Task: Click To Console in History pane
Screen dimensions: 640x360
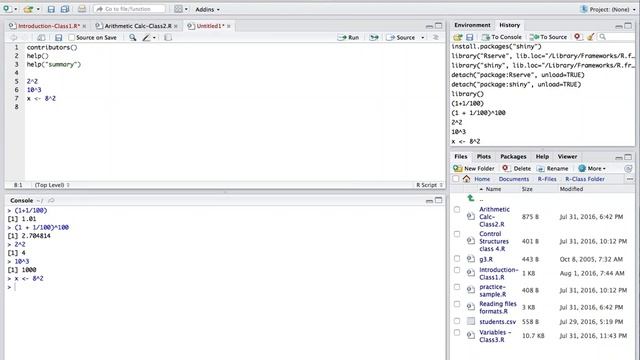Action: (x=502, y=37)
